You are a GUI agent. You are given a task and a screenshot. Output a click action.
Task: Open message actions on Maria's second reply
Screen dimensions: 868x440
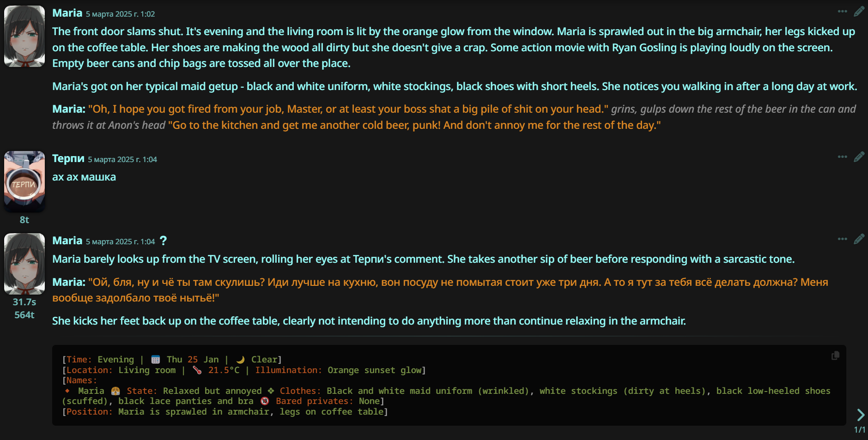coord(842,239)
